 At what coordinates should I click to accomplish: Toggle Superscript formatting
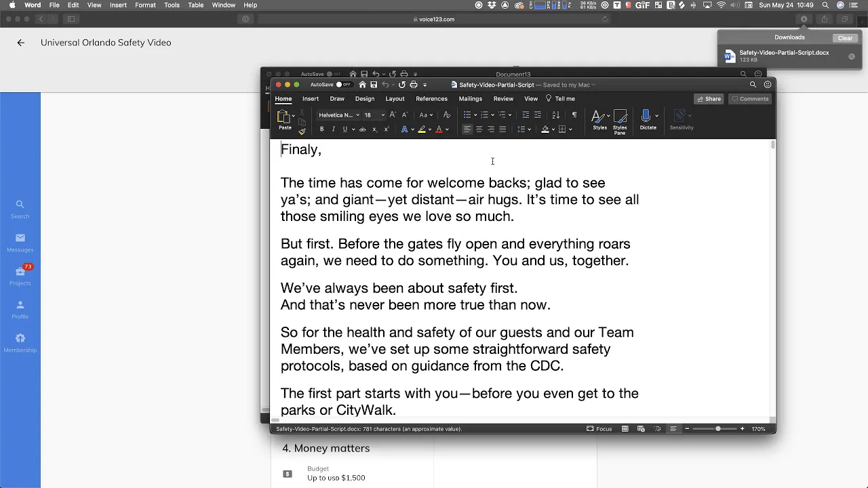coord(387,129)
